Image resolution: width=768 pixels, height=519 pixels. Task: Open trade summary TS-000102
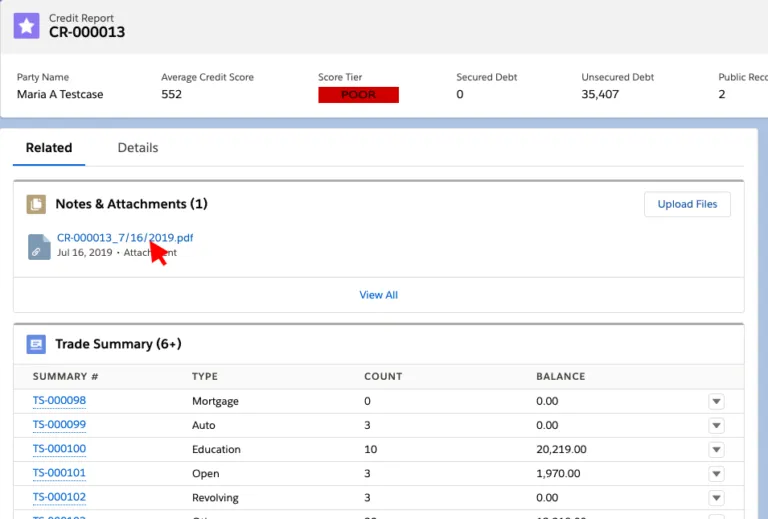click(x=59, y=497)
